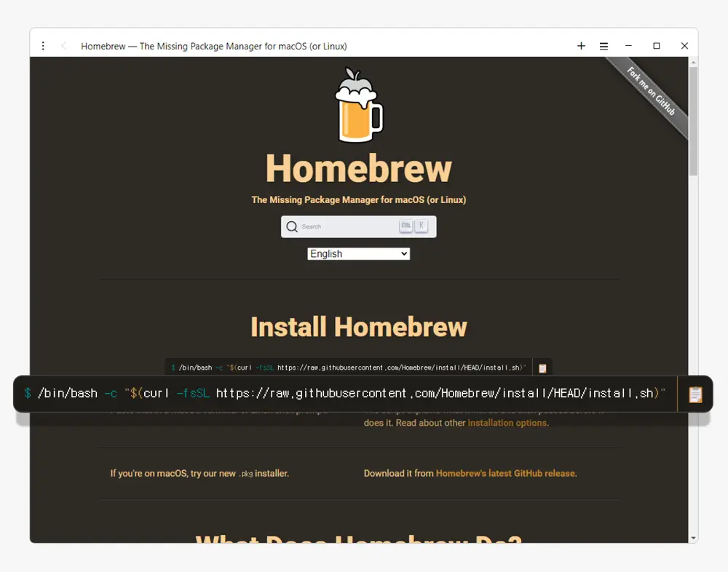Copy command using small clipboard icon
The width and height of the screenshot is (728, 572).
pos(542,368)
